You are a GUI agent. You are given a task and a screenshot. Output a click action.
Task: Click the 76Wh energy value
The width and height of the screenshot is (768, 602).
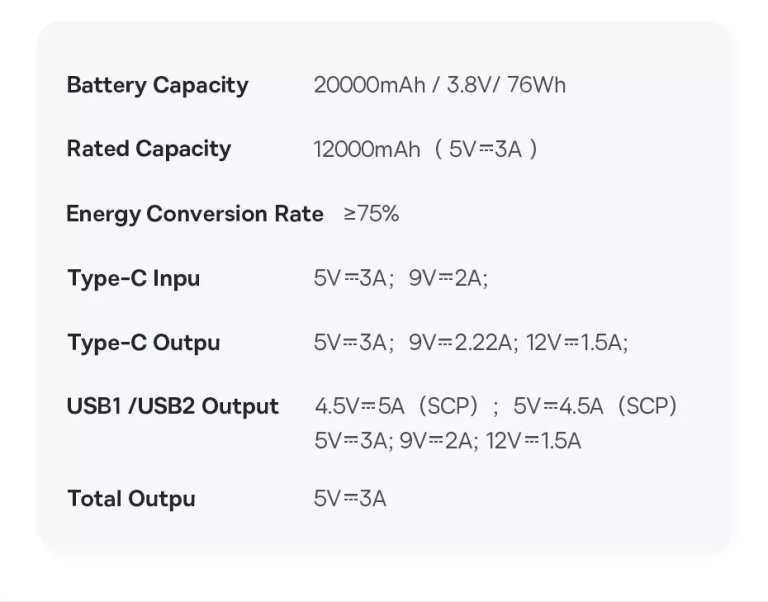click(x=536, y=85)
